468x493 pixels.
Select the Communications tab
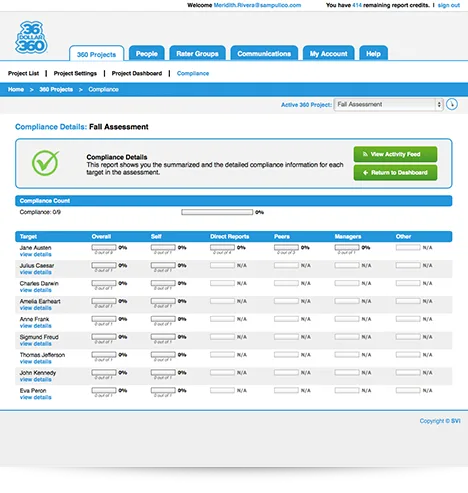point(264,53)
